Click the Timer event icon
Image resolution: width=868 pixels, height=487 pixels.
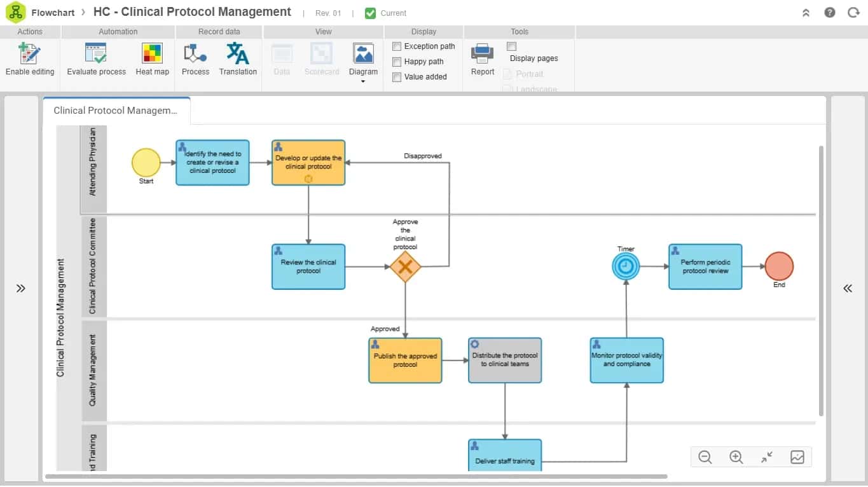626,266
